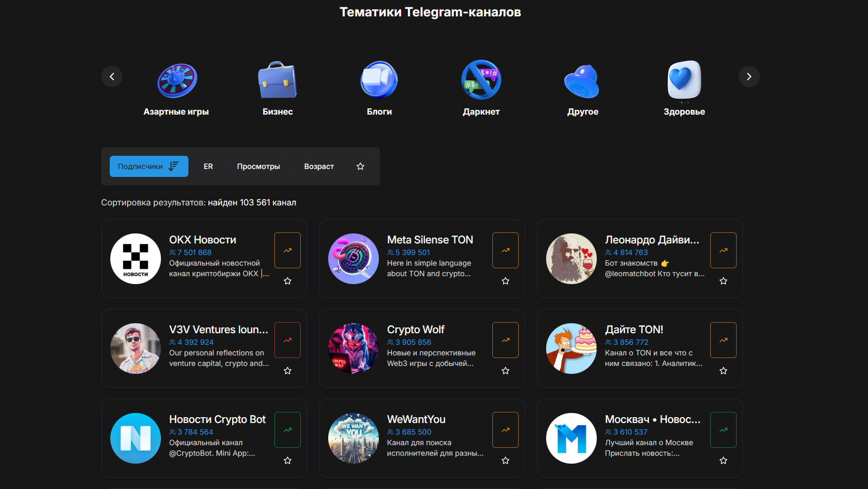Viewport: 868px width, 489px height.
Task: Show next categories with right arrow
Action: coord(749,77)
